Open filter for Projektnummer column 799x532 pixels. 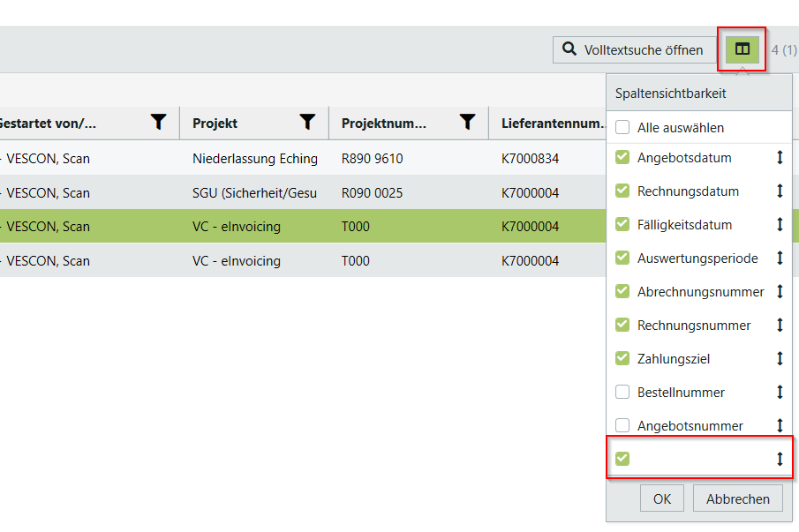[468, 123]
